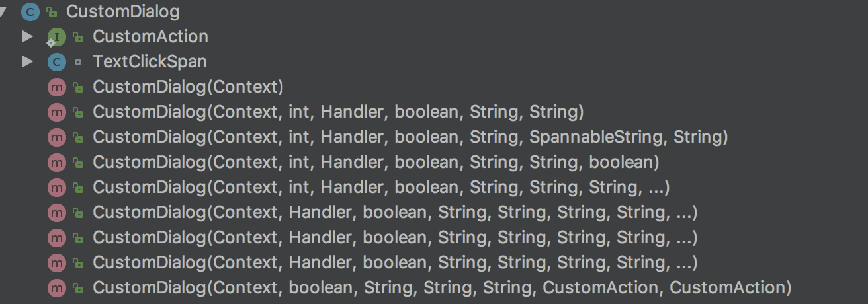Click method icon of last CustomDialog constructor
This screenshot has height=304, width=868.
[x=57, y=288]
